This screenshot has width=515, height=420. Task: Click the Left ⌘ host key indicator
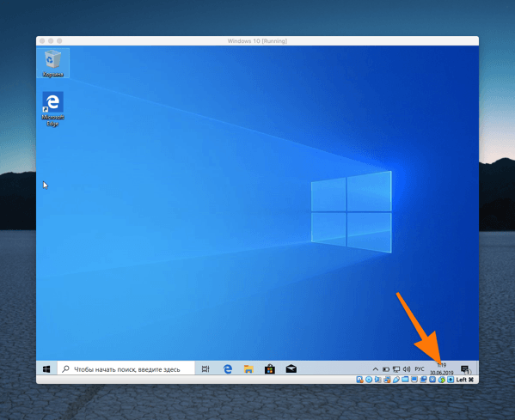coord(465,380)
